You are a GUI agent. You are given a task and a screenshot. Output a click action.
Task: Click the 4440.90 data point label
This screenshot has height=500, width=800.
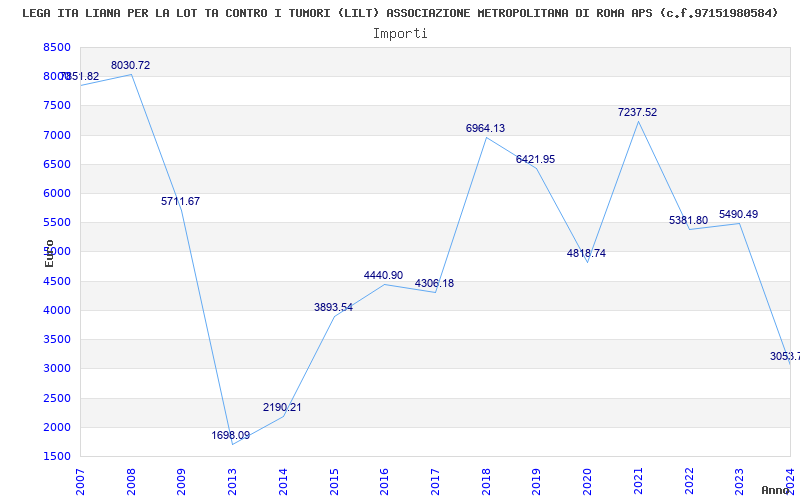coord(383,275)
